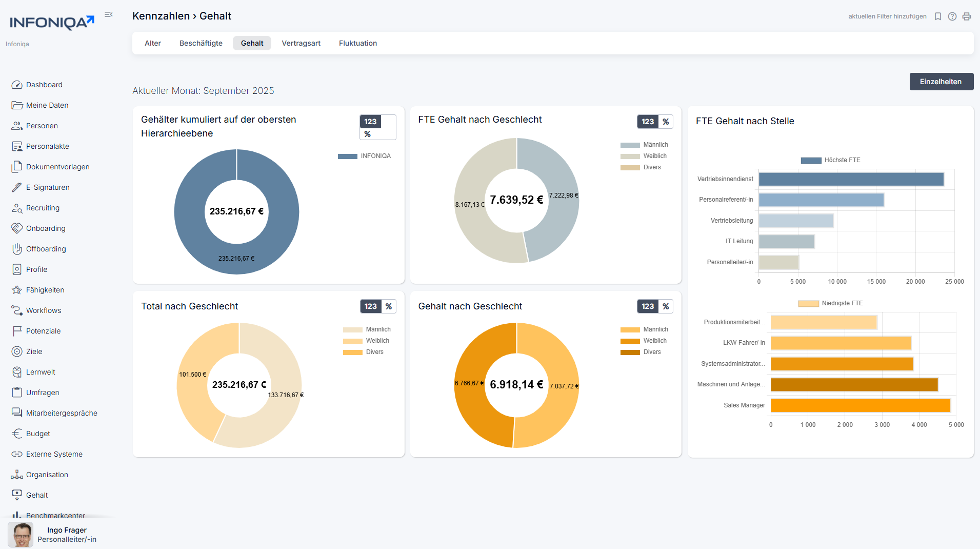Open the Budget euro icon
Screen dimensions: 980x549
[17, 434]
